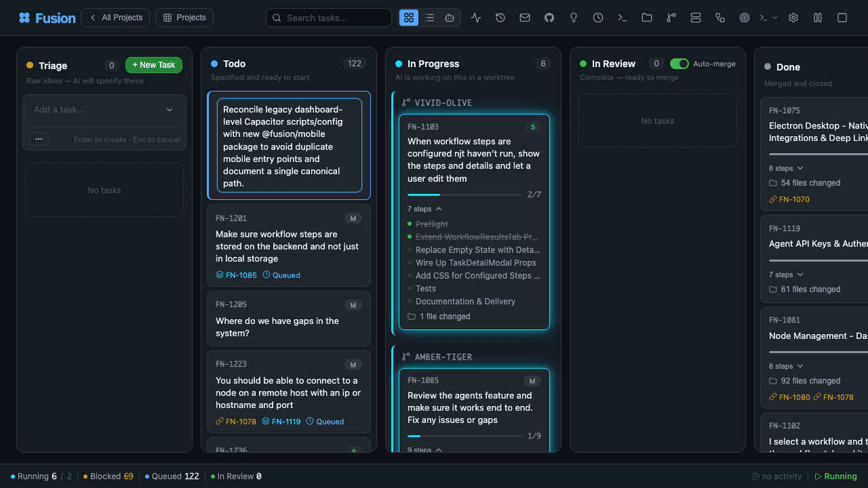Go back to All Projects
The height and width of the screenshot is (488, 868).
point(115,18)
